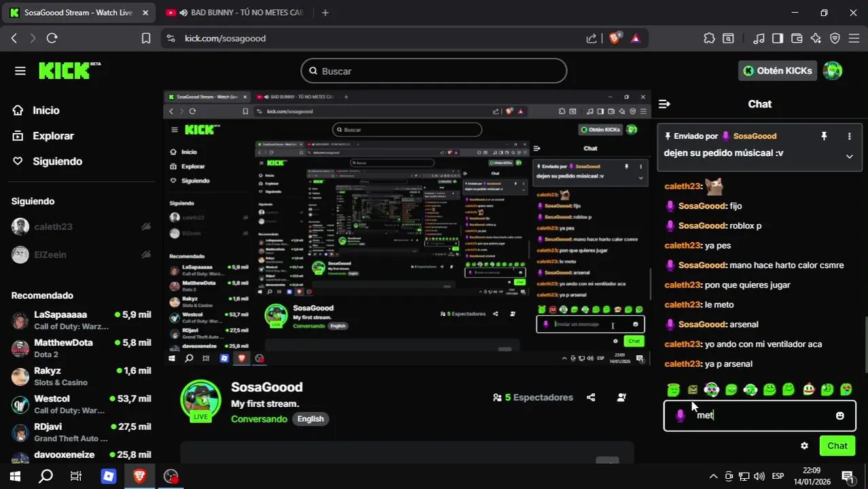This screenshot has height=489, width=868.
Task: Open recommended channel Westcol
Action: [82, 404]
